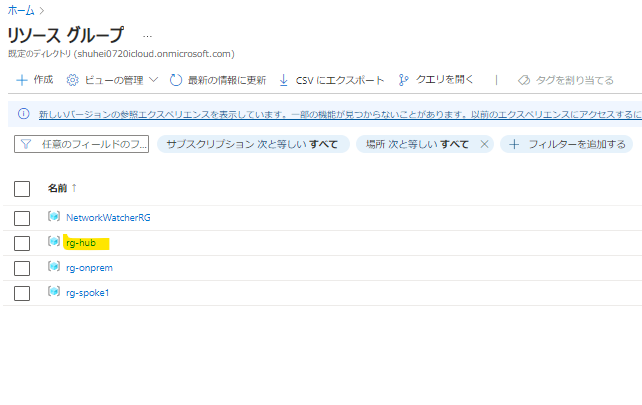Click the plus icon on フィルターを追加する
Image resolution: width=642 pixels, height=405 pixels.
[514, 144]
